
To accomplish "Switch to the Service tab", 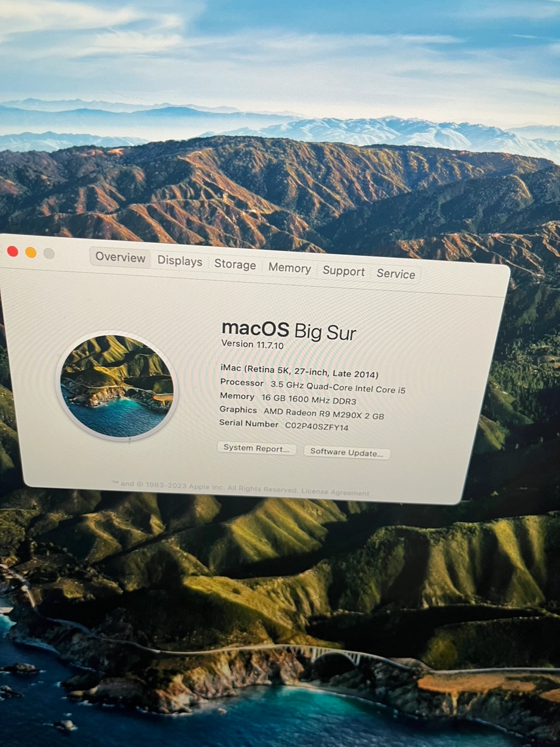I will pyautogui.click(x=396, y=274).
